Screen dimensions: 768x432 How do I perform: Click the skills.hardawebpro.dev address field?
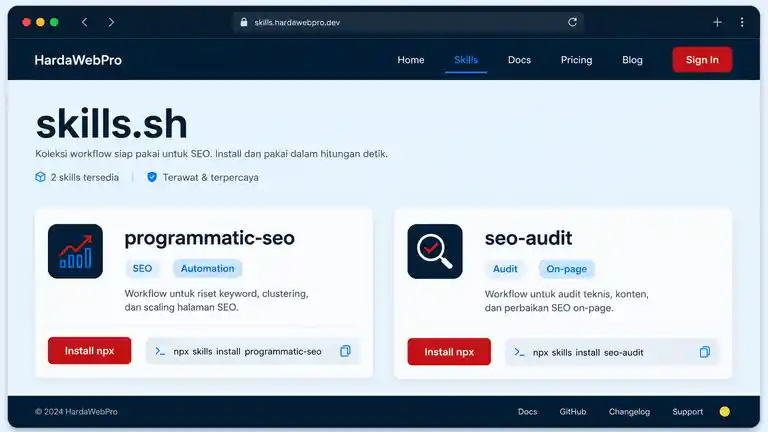[408, 22]
